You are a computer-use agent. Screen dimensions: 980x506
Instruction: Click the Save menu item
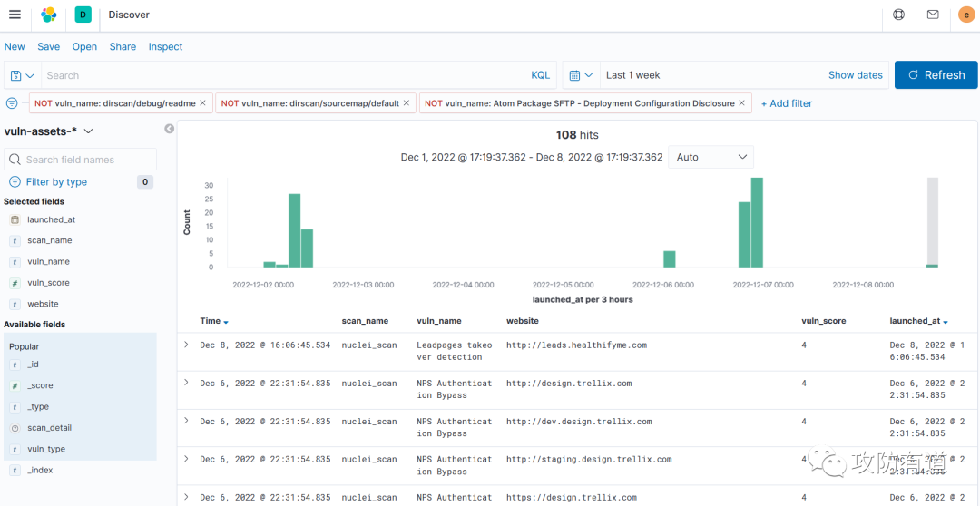[49, 47]
